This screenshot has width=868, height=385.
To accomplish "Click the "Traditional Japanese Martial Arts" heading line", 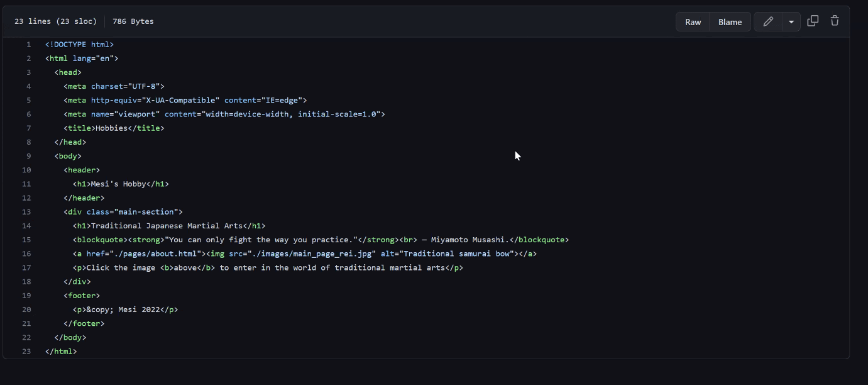I will [169, 226].
